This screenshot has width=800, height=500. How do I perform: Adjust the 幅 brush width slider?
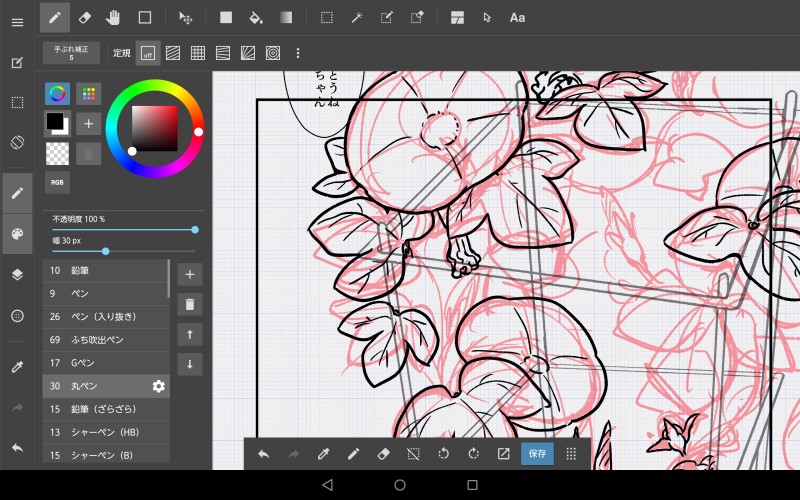[x=123, y=252]
